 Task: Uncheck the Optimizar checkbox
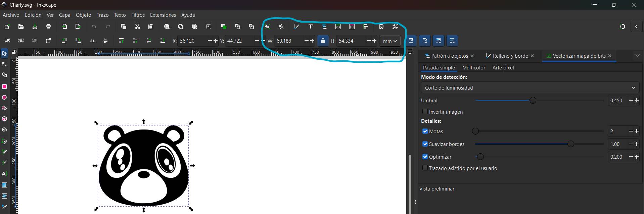pyautogui.click(x=425, y=157)
